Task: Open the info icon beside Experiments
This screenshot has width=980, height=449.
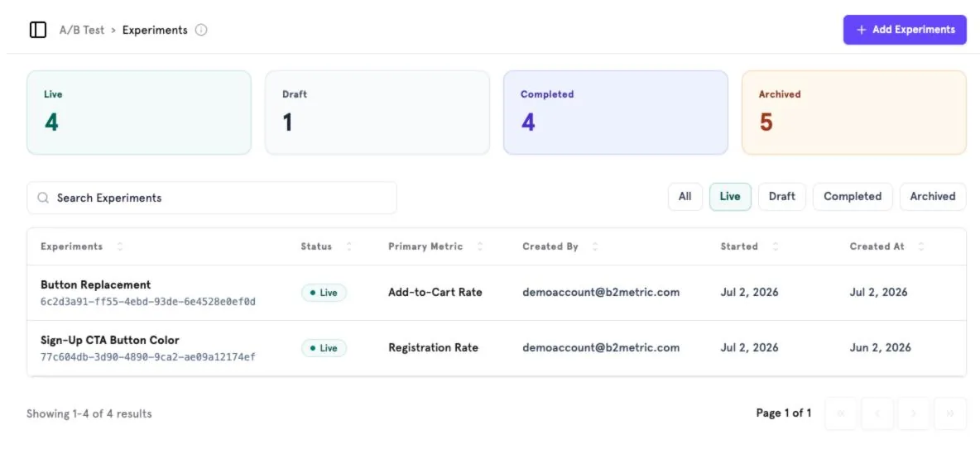Action: click(200, 30)
